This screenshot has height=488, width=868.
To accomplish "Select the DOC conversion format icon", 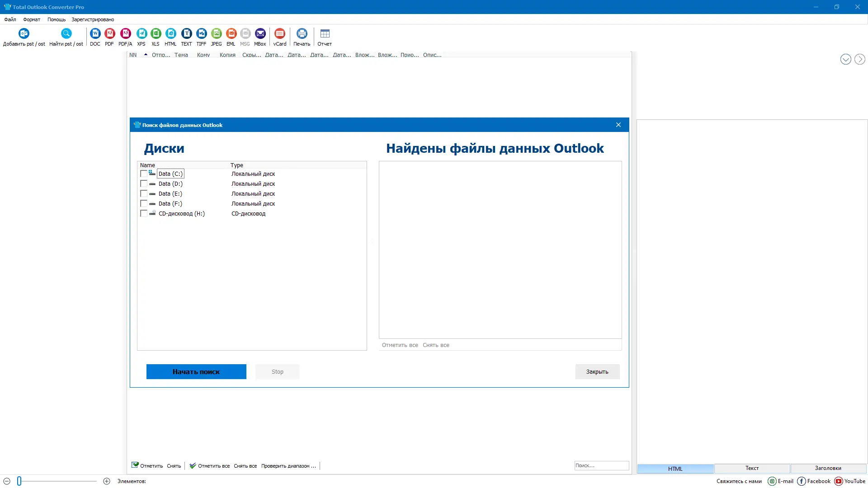I will tap(95, 34).
